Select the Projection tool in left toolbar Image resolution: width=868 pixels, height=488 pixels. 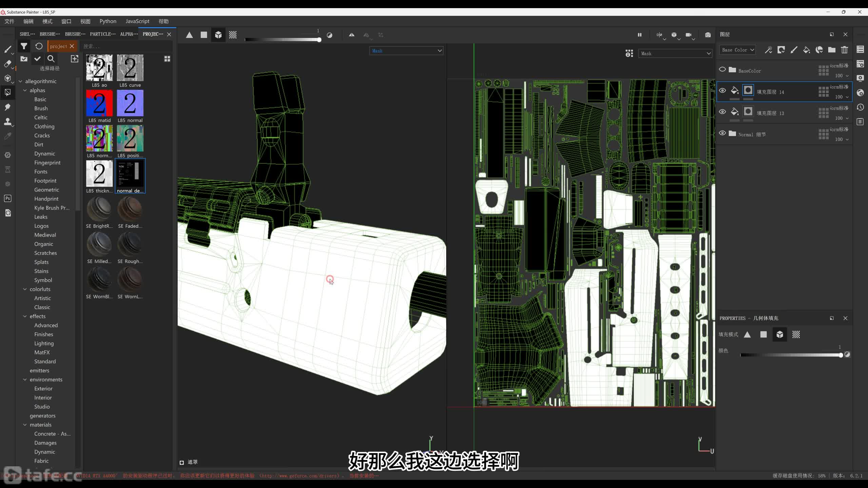click(x=7, y=78)
